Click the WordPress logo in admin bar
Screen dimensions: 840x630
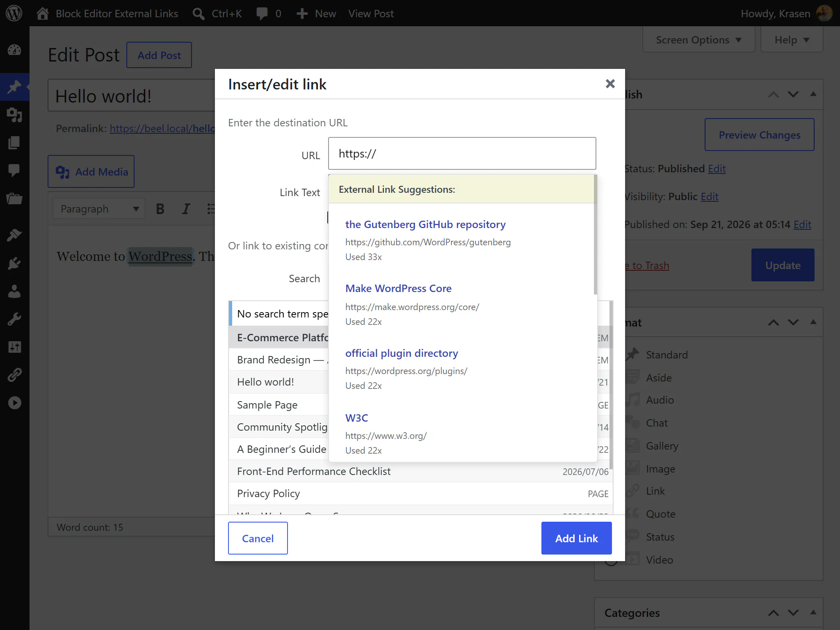click(14, 13)
